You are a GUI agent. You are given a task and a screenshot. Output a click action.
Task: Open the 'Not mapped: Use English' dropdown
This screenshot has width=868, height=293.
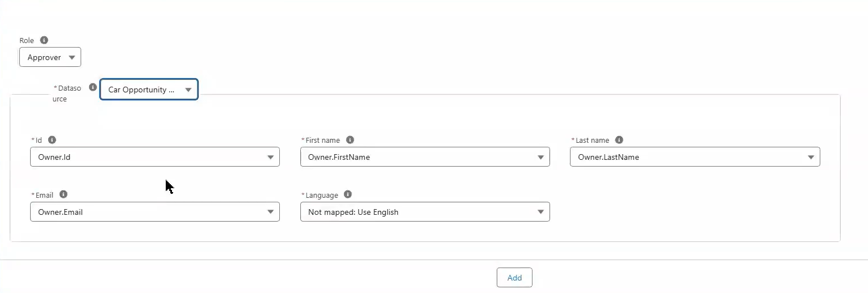[425, 212]
